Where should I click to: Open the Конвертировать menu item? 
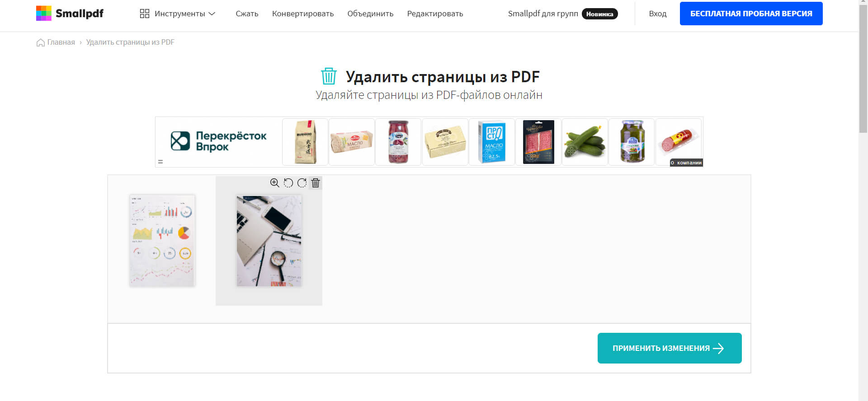[303, 14]
